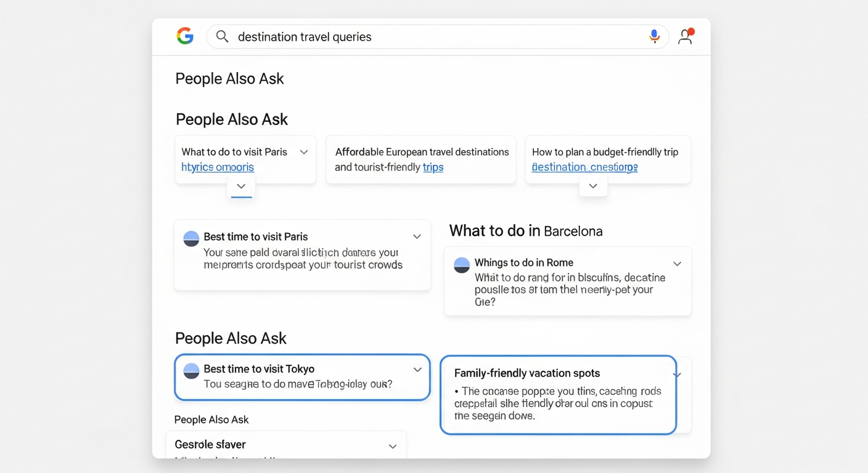
Task: Expand the Whings to do in Rome entry
Action: [677, 264]
